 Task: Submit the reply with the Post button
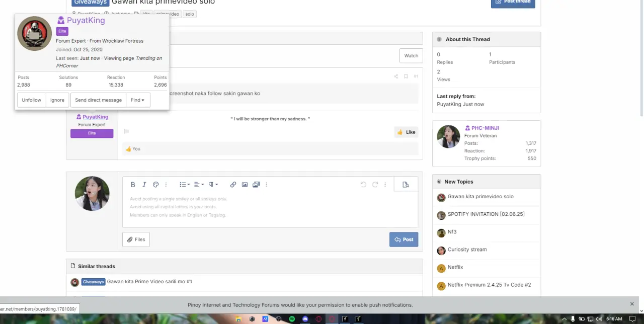click(x=404, y=239)
